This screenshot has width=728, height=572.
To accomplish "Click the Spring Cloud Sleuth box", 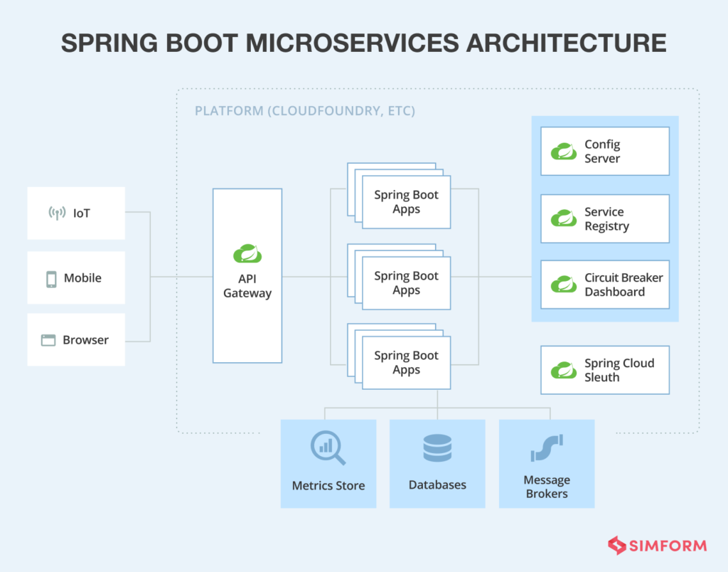I will pos(604,370).
